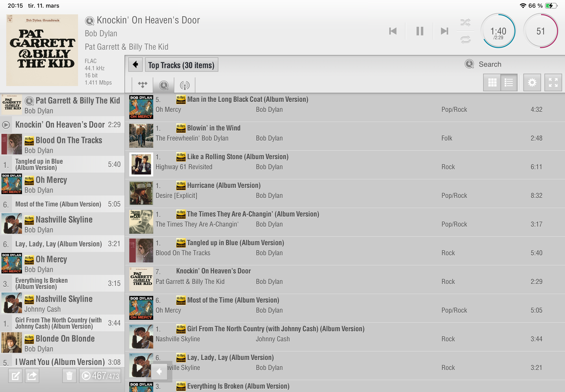The width and height of the screenshot is (565, 392).
Task: Switch to list view
Action: (x=509, y=83)
